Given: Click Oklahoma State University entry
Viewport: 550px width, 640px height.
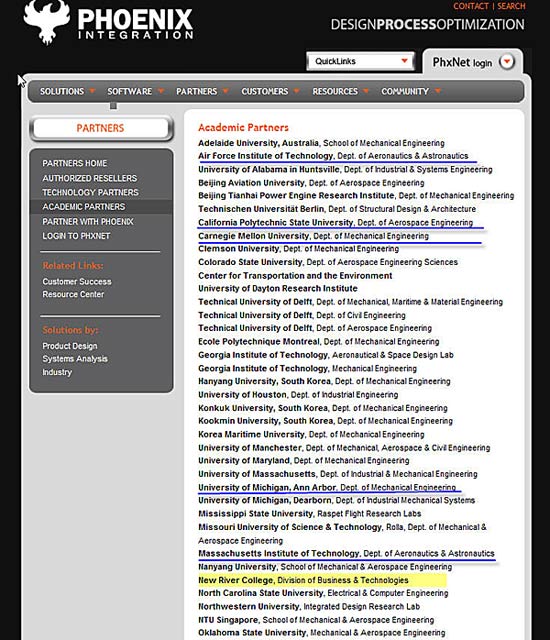Looking at the screenshot, I should pos(322,633).
